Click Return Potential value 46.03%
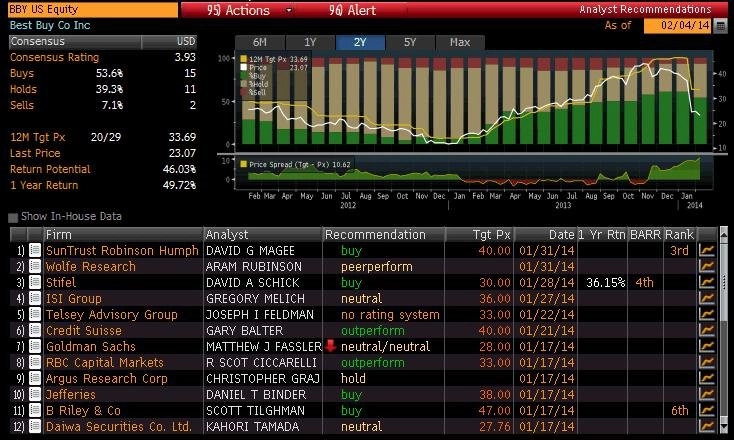Image resolution: width=734 pixels, height=440 pixels. click(179, 169)
